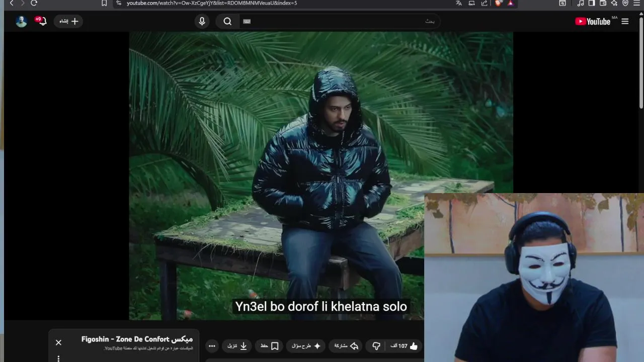Open Brave Shields lion icon
The image size is (644, 362).
499,3
